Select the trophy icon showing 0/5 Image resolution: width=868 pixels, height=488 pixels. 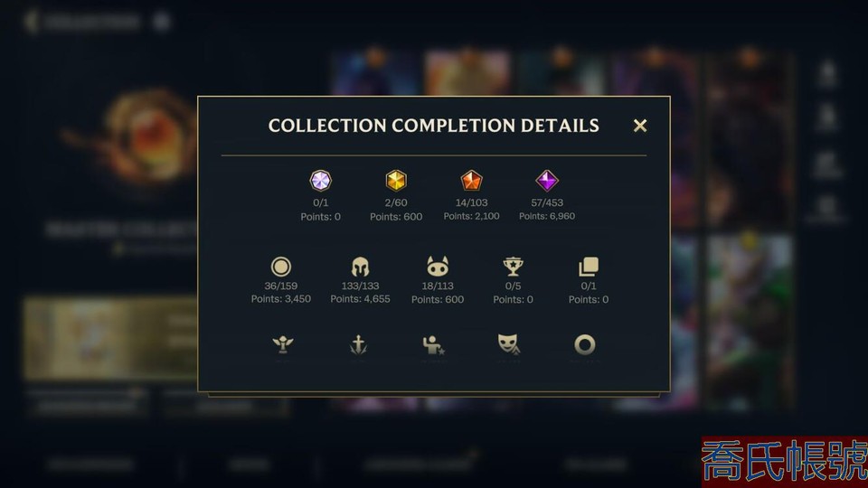[514, 267]
